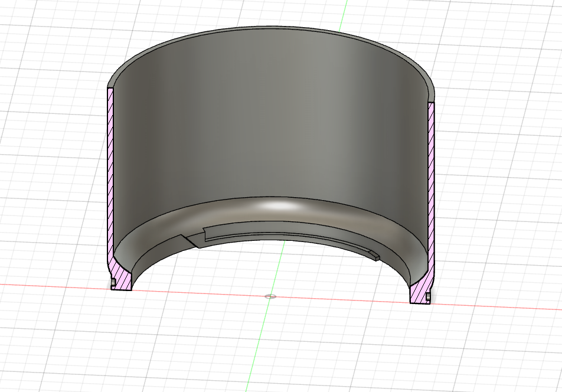This screenshot has height=392, width=562.
Task: Click the right end of the bayonet tab
Action: 374,255
